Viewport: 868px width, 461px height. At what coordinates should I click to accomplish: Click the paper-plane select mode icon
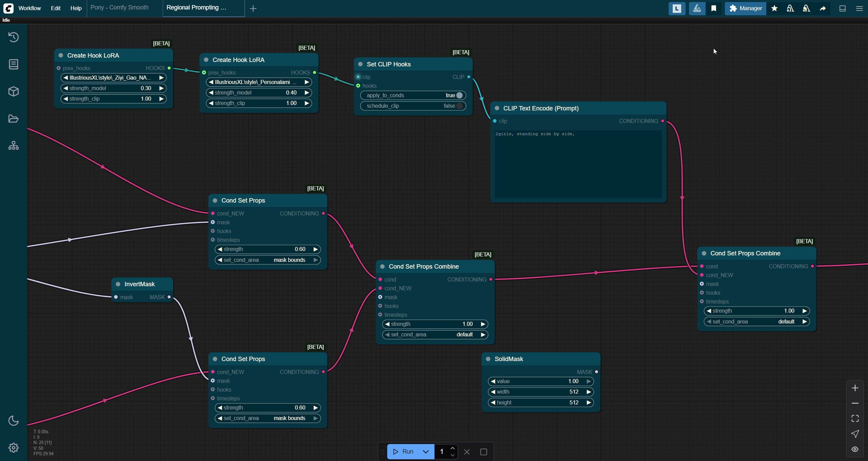point(855,434)
